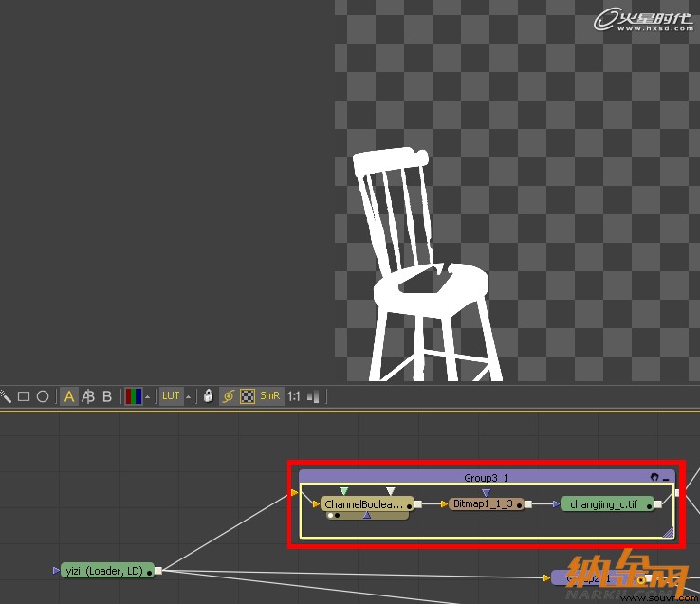Enable the A/B split wipe view
700x604 pixels.
coord(88,396)
